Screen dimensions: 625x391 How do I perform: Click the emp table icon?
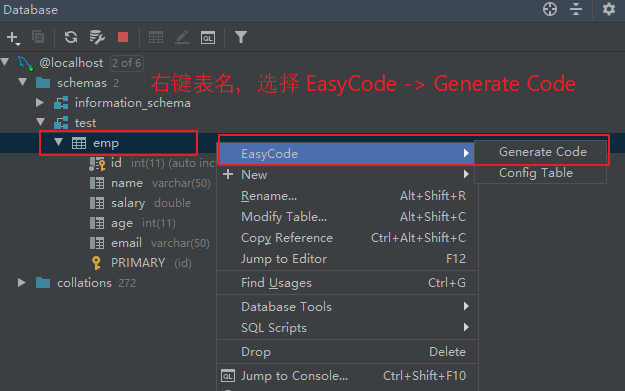[79, 143]
